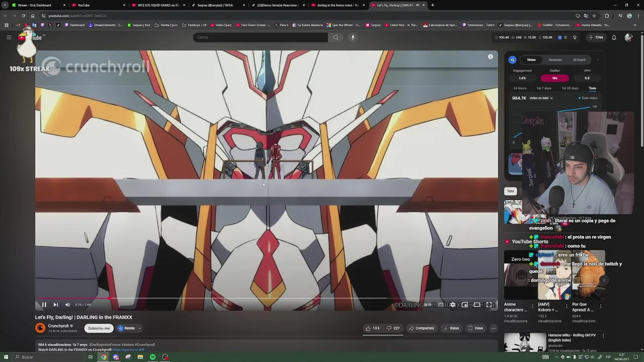Open the Windows Task View button
The image size is (644, 362).
pyautogui.click(x=90, y=357)
